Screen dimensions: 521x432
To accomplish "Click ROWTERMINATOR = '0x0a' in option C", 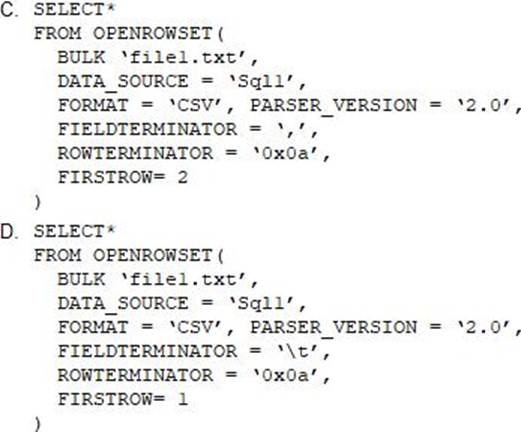I will pos(194,153).
